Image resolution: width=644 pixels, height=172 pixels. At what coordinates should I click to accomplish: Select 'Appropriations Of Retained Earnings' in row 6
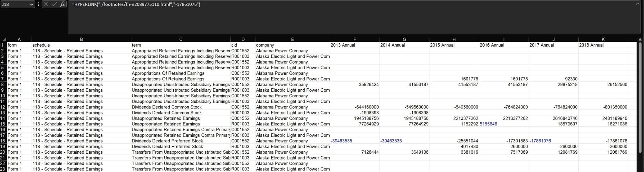click(181, 73)
